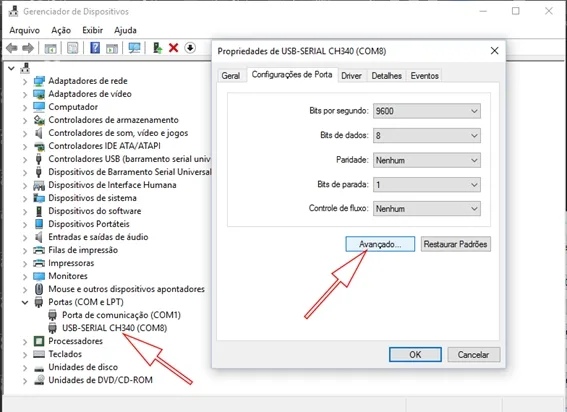This screenshot has height=412, width=567.
Task: Expand the Adaptadores de rede node
Action: click(x=25, y=81)
